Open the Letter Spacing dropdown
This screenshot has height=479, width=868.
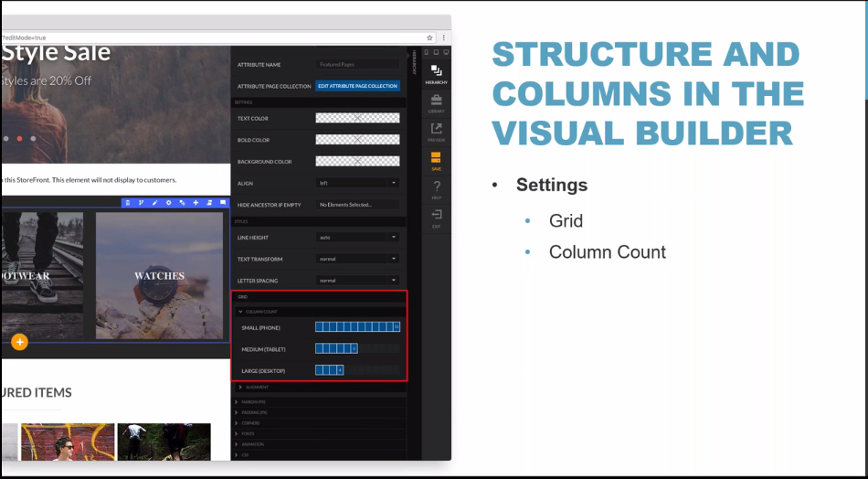click(x=357, y=281)
